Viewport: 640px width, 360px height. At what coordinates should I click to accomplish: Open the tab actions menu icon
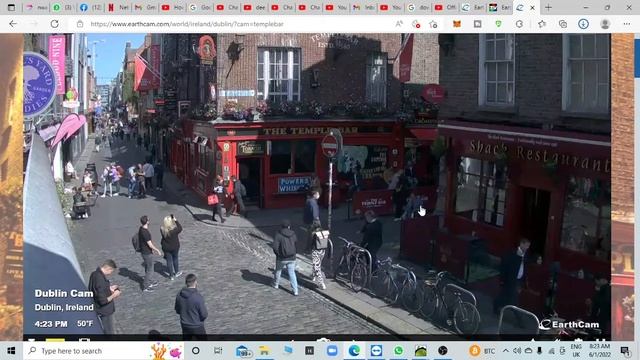click(11, 7)
